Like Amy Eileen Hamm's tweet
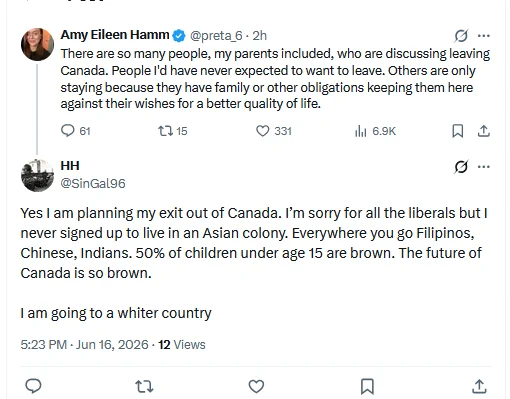510x399 pixels. 274,131
